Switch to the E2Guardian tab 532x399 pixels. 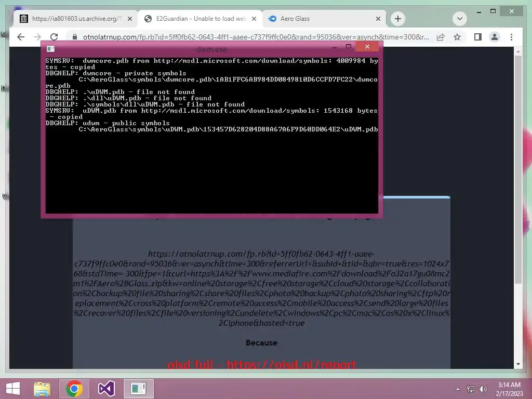pyautogui.click(x=200, y=19)
